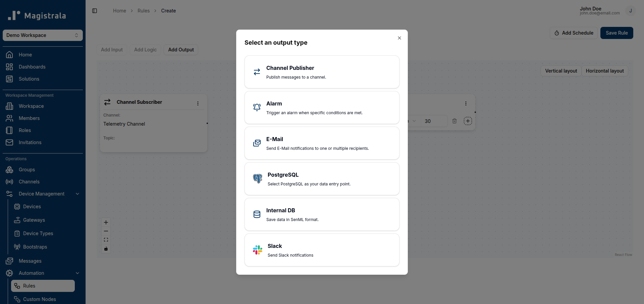Collapse the Automation section

(43, 273)
